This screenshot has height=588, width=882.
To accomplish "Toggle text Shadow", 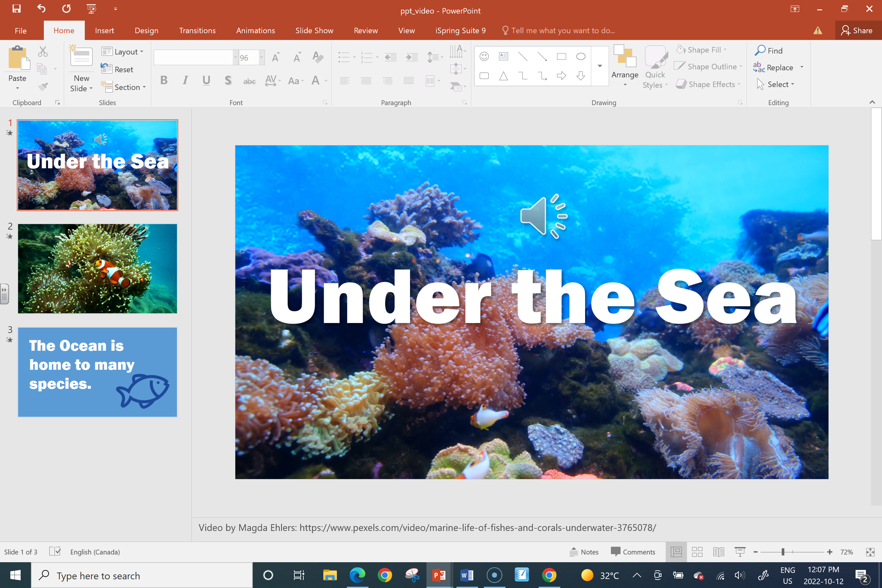I will coord(228,80).
